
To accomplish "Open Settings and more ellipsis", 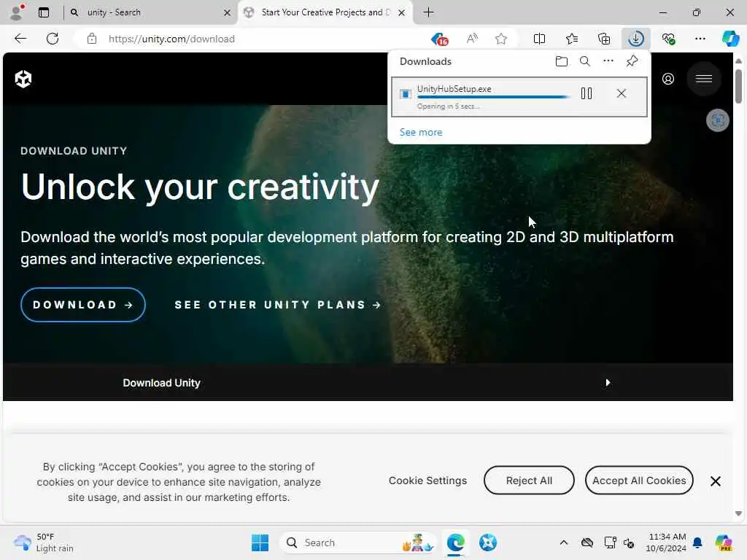I will [x=700, y=39].
